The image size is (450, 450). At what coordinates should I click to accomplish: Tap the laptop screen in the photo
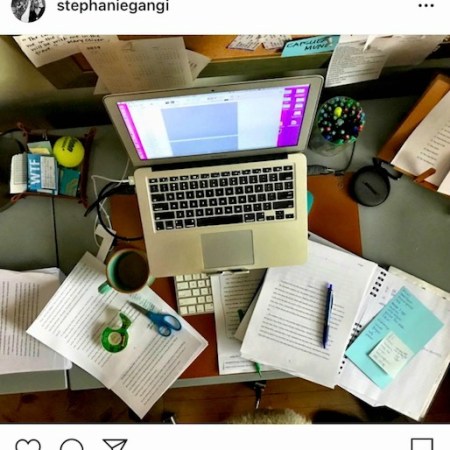pyautogui.click(x=213, y=122)
